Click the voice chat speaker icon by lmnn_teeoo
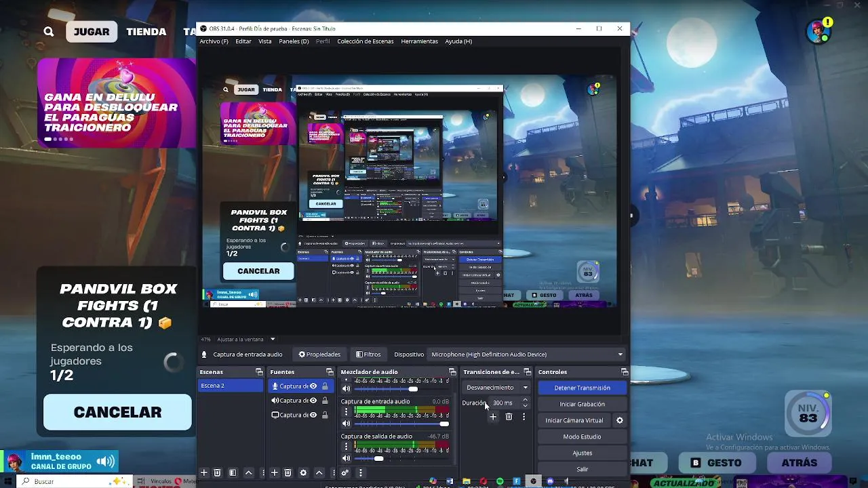The image size is (868, 488). point(105,462)
